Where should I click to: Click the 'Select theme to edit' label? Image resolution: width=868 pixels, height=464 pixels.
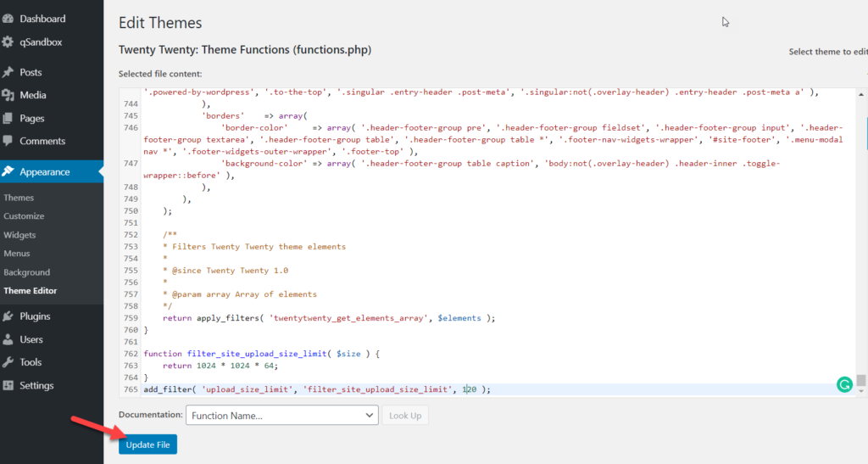(828, 52)
